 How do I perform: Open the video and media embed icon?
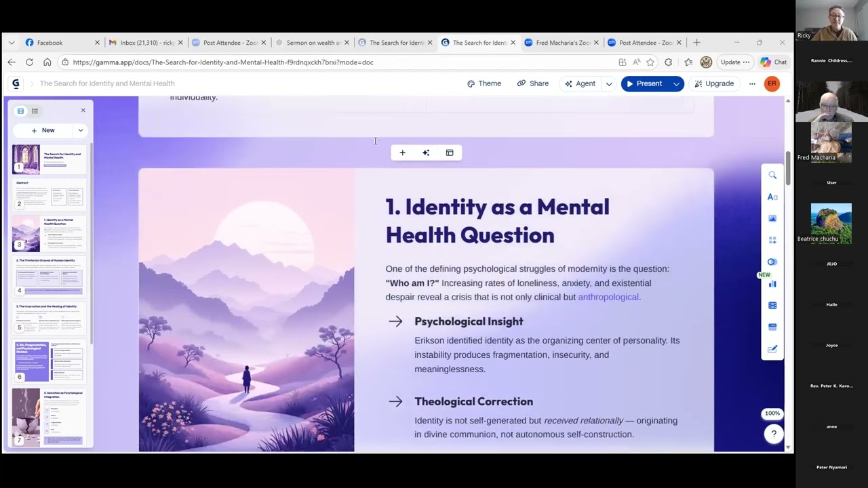772,306
